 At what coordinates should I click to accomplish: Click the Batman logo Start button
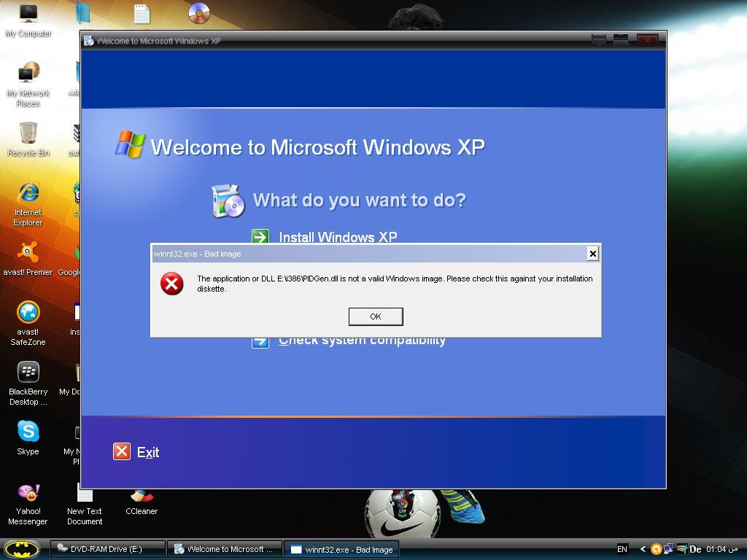pyautogui.click(x=21, y=549)
